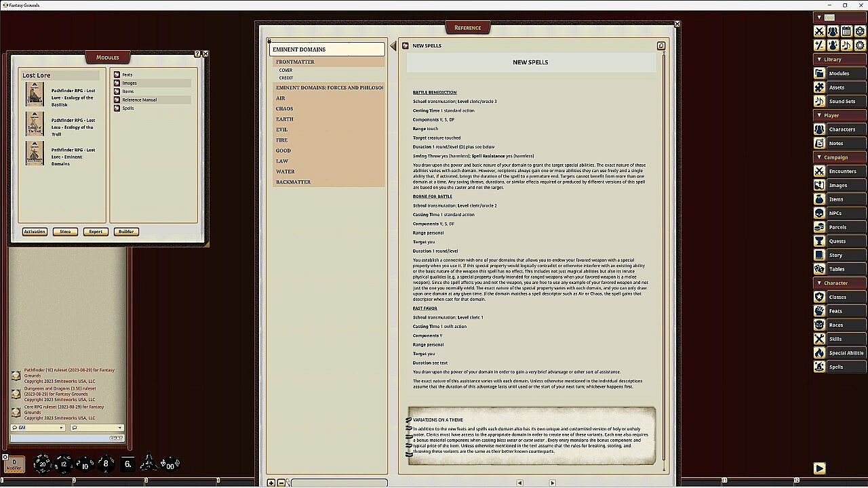Click the Quests goblet icon
This screenshot has width=868, height=488.
(819, 241)
